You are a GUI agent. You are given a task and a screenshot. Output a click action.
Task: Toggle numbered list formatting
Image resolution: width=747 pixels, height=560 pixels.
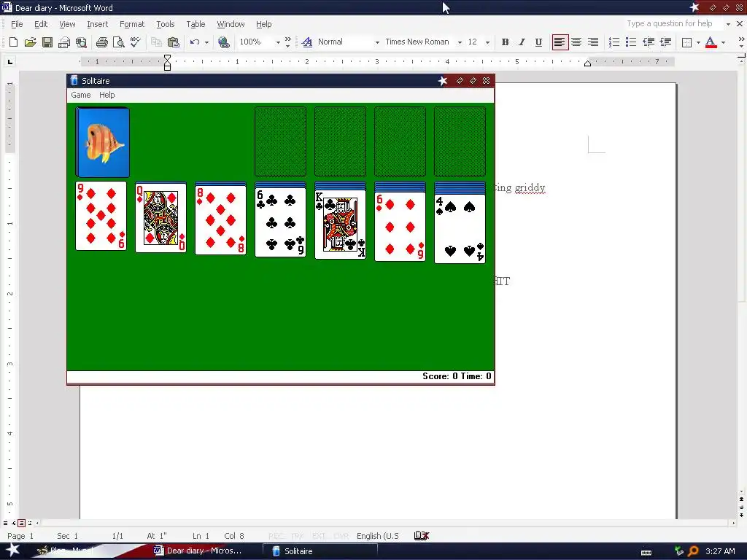point(614,42)
